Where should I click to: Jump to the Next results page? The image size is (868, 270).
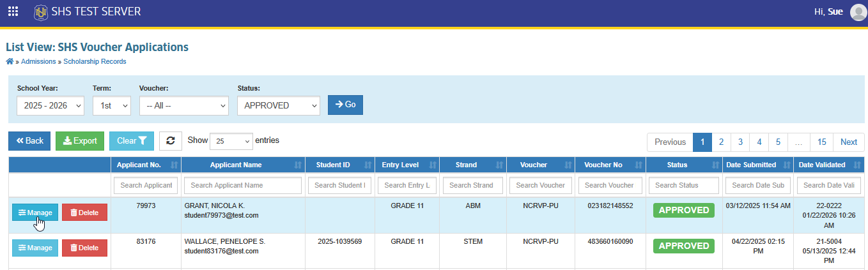click(x=849, y=142)
